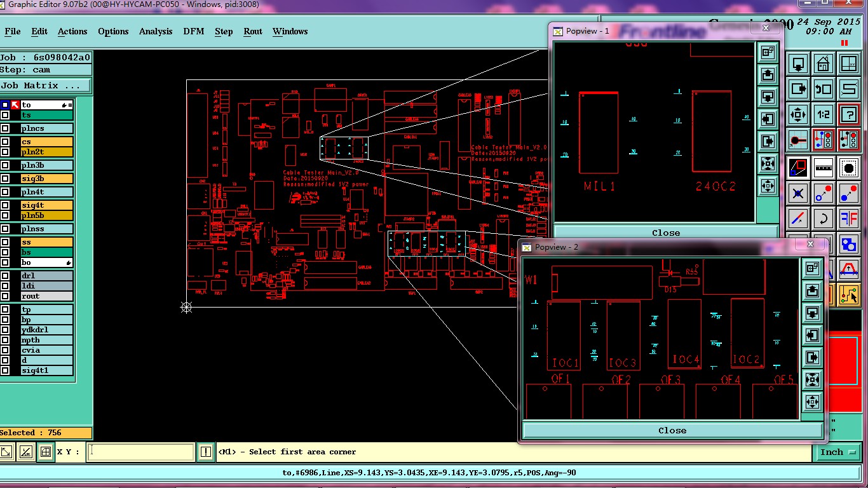
Task: Select the layer named pln5b
Action: coord(46,215)
